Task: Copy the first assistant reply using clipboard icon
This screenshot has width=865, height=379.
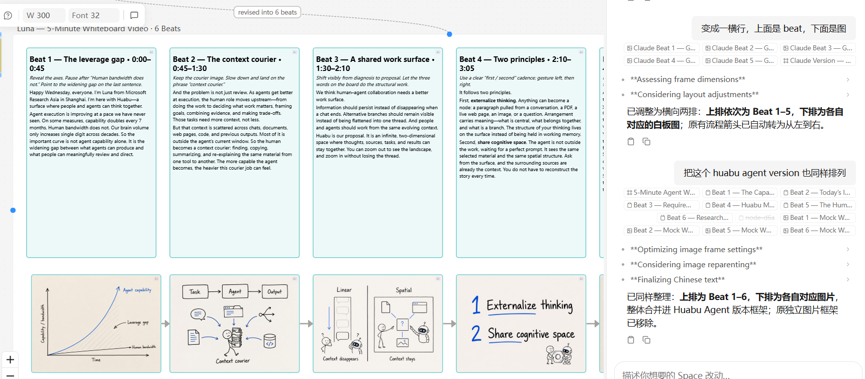Action: point(631,142)
